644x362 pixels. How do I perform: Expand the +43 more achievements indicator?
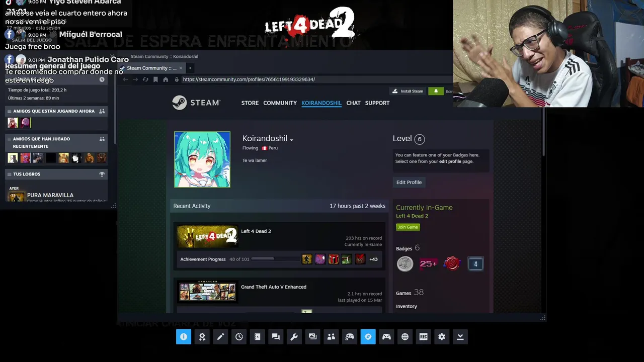pyautogui.click(x=373, y=259)
